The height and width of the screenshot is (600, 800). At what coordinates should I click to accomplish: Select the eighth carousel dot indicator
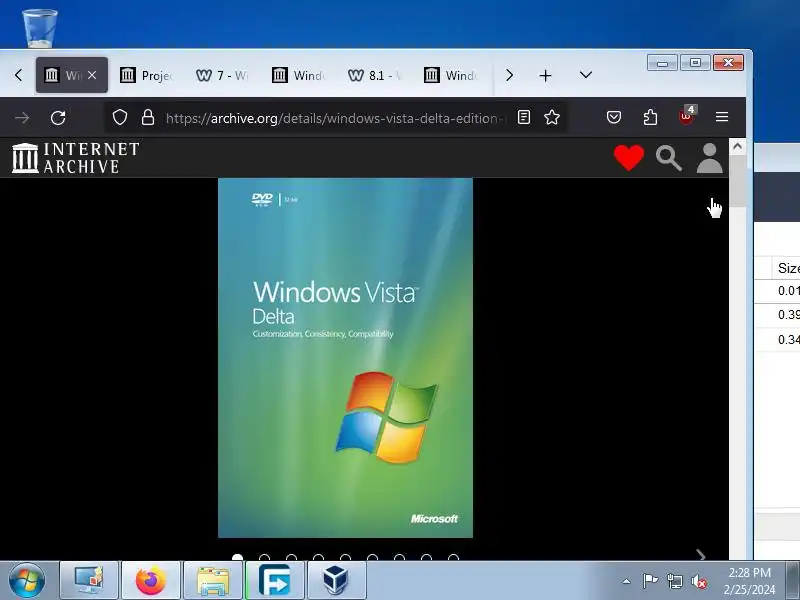point(427,558)
